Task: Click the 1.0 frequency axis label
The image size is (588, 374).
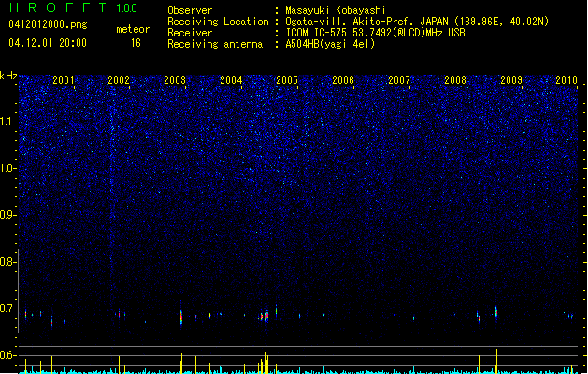Action: tap(7, 168)
